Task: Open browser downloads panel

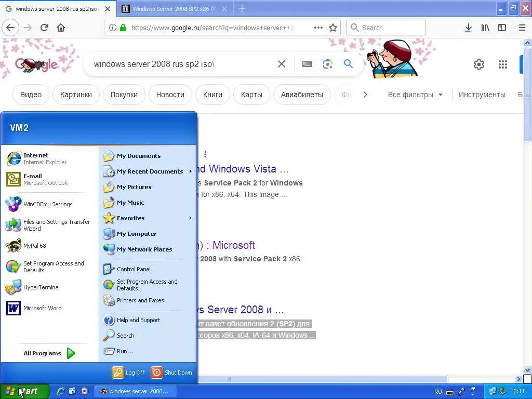Action: [x=468, y=28]
